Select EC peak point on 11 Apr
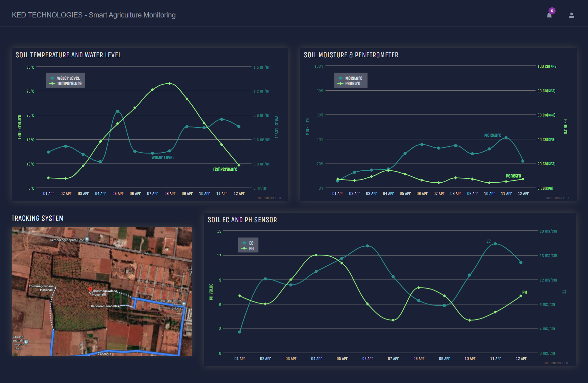The image size is (588, 383). (495, 244)
